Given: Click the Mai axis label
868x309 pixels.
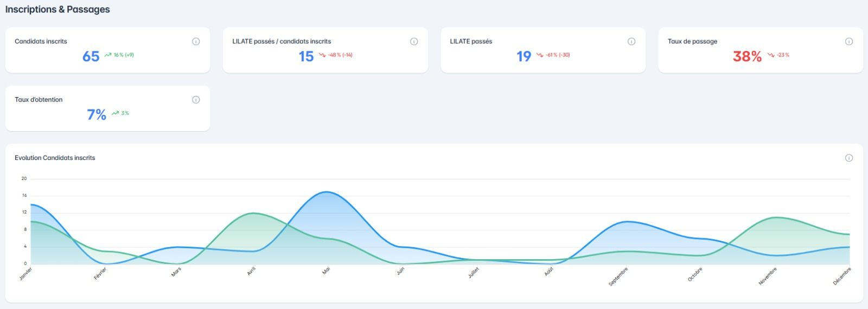Looking at the screenshot, I should pos(326,271).
